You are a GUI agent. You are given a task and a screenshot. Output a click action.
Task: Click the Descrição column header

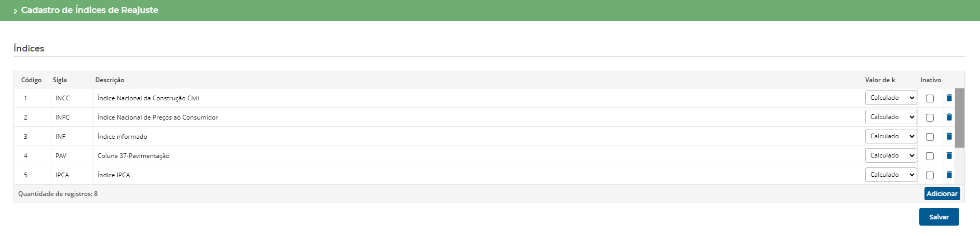[x=110, y=80]
